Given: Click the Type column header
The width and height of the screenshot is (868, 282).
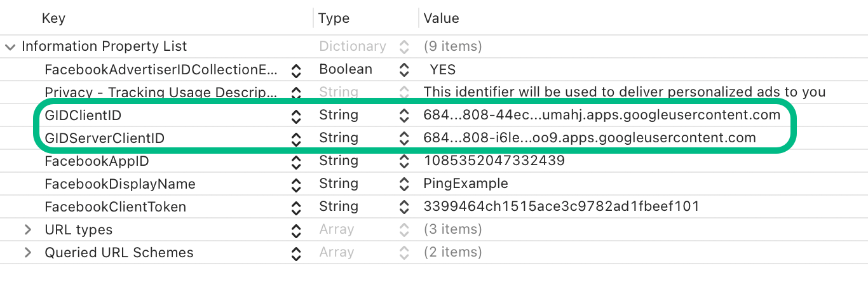Looking at the screenshot, I should (x=334, y=18).
